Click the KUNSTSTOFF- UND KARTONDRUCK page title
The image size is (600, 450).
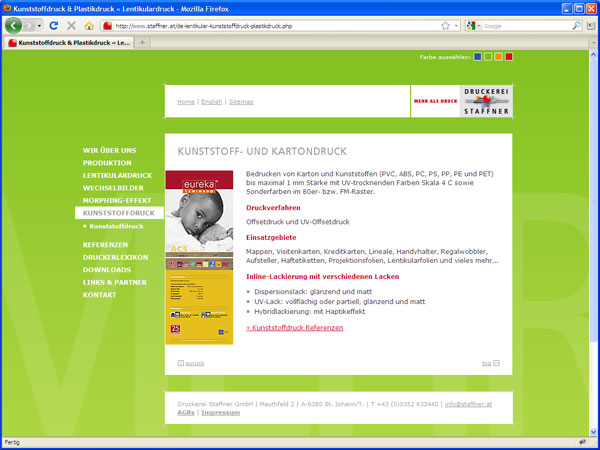(x=262, y=152)
